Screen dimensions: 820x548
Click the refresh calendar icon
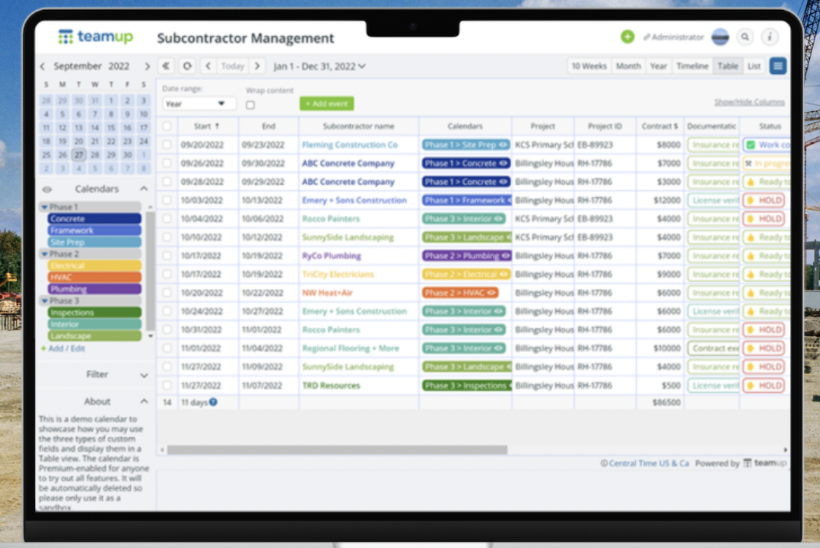tap(187, 66)
